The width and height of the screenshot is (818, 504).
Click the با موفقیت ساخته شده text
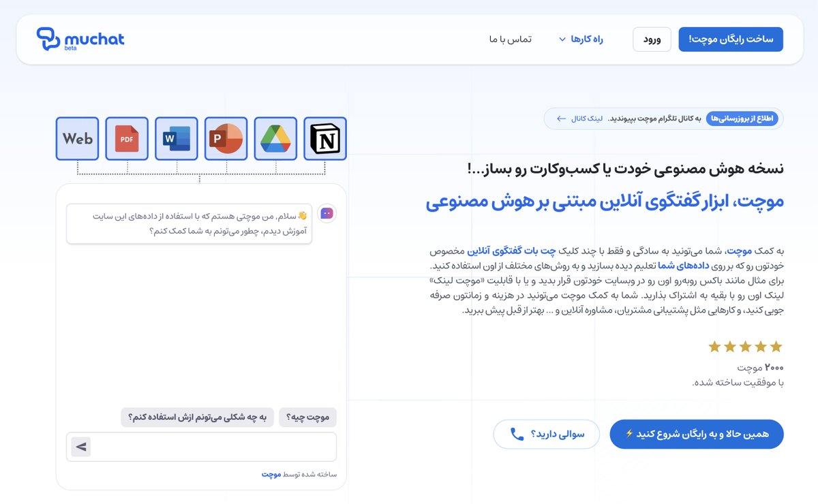738,382
